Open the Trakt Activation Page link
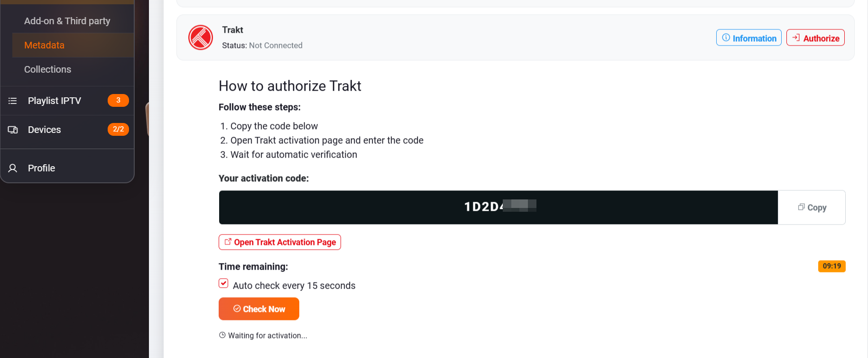 (279, 242)
